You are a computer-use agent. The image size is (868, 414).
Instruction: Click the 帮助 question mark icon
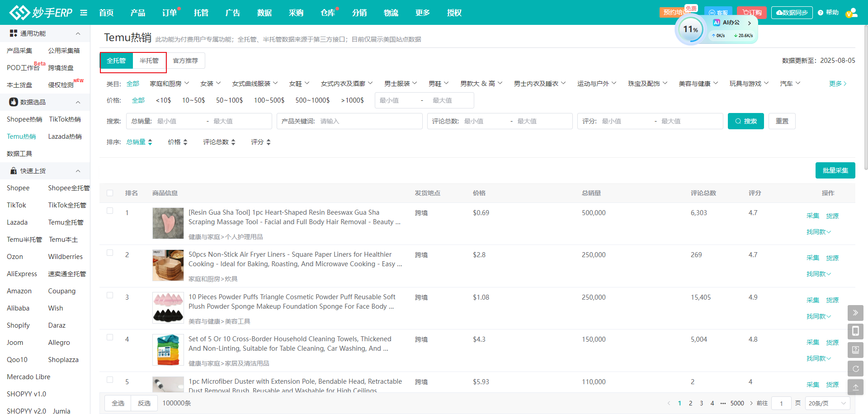tap(821, 13)
